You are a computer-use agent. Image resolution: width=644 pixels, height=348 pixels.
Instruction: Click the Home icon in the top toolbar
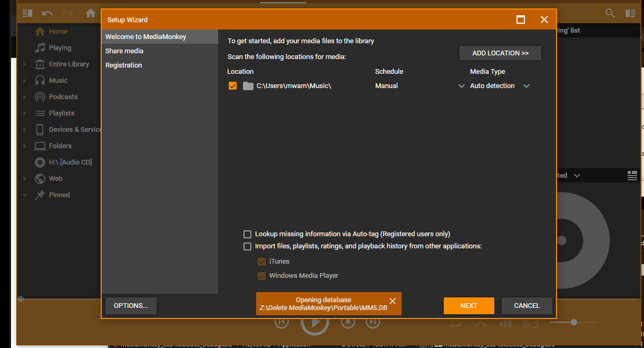coord(91,13)
